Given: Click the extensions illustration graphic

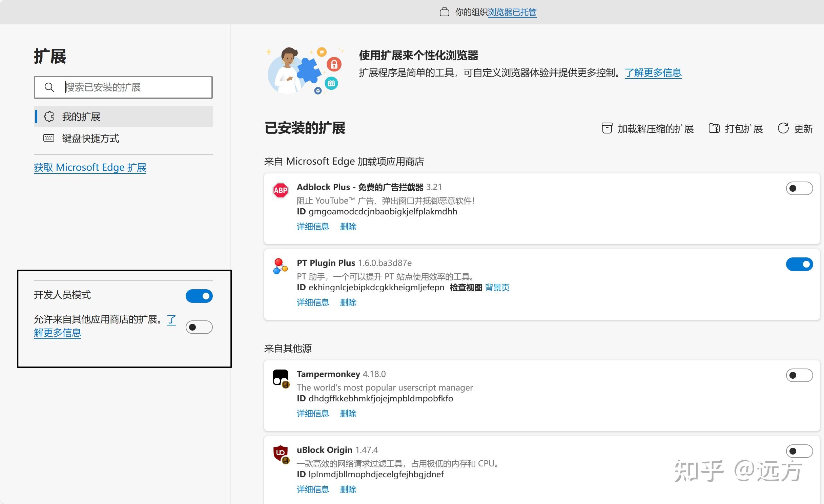Looking at the screenshot, I should (304, 70).
